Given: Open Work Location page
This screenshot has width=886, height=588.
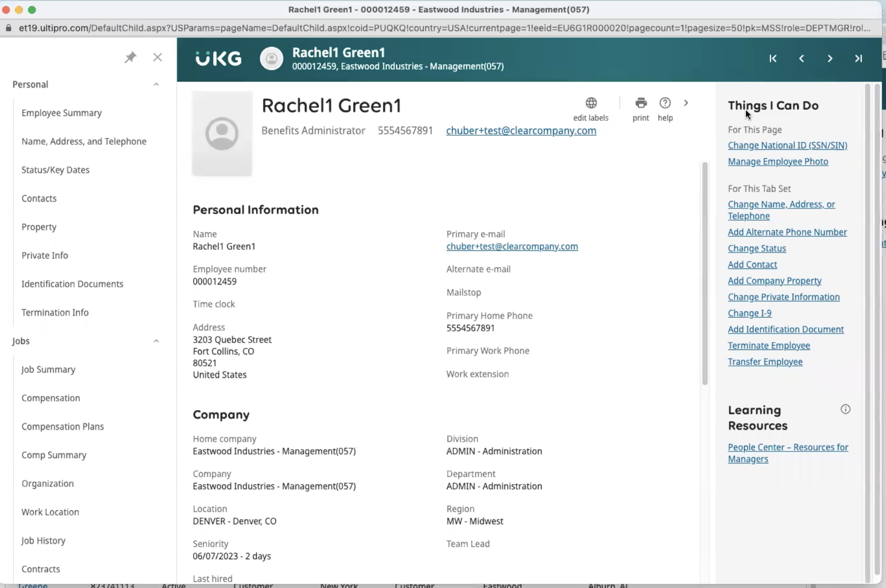Looking at the screenshot, I should [50, 512].
